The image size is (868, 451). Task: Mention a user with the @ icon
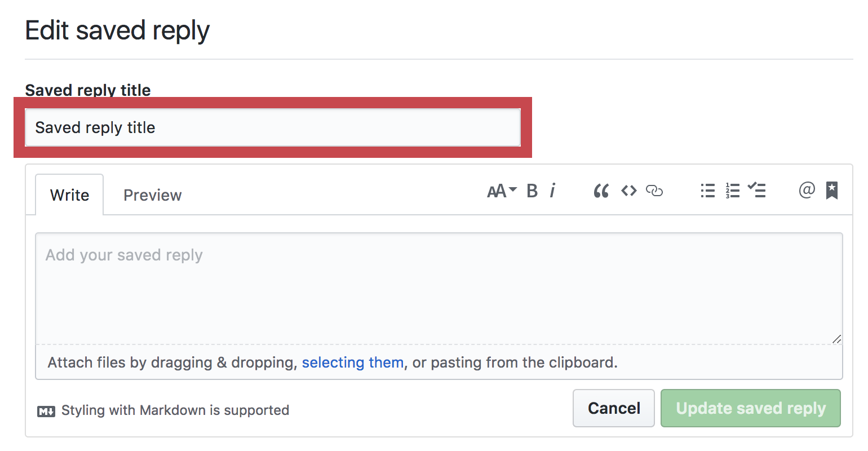coord(807,191)
